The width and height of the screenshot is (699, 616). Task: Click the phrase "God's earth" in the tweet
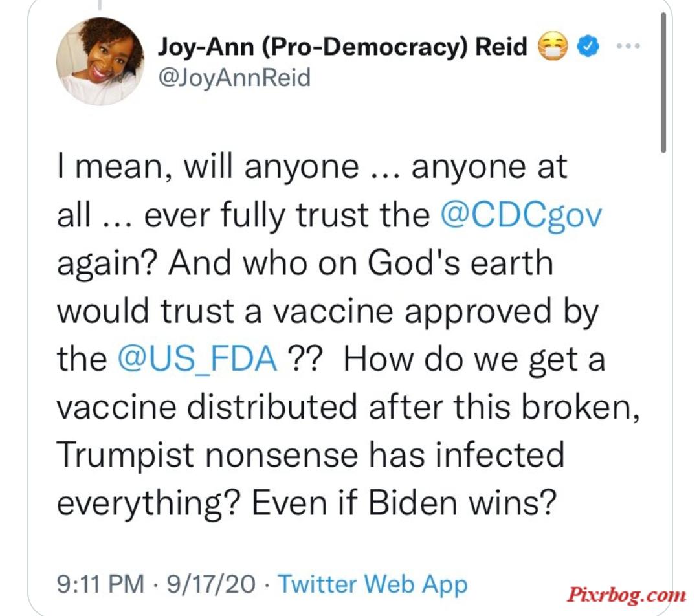[460, 263]
